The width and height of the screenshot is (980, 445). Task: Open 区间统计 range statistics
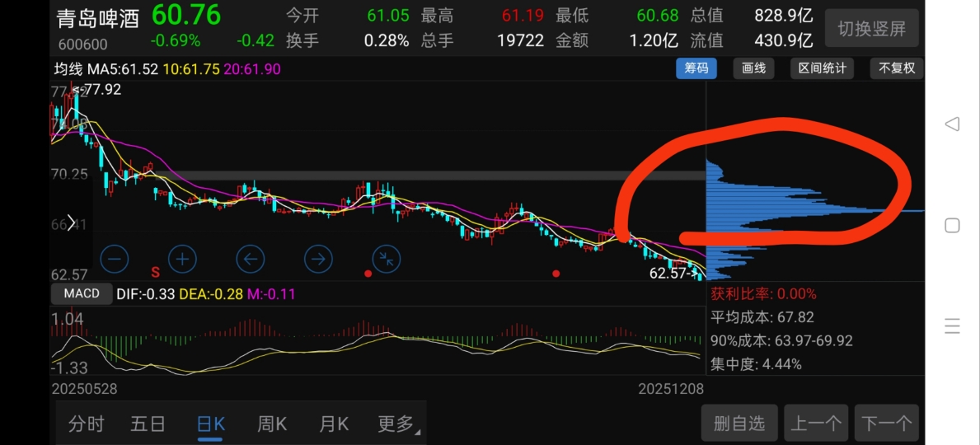click(823, 68)
